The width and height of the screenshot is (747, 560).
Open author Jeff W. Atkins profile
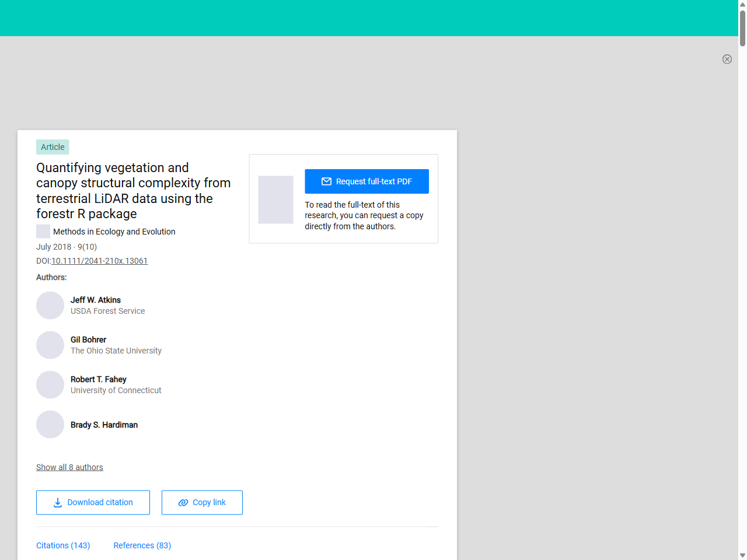click(96, 300)
